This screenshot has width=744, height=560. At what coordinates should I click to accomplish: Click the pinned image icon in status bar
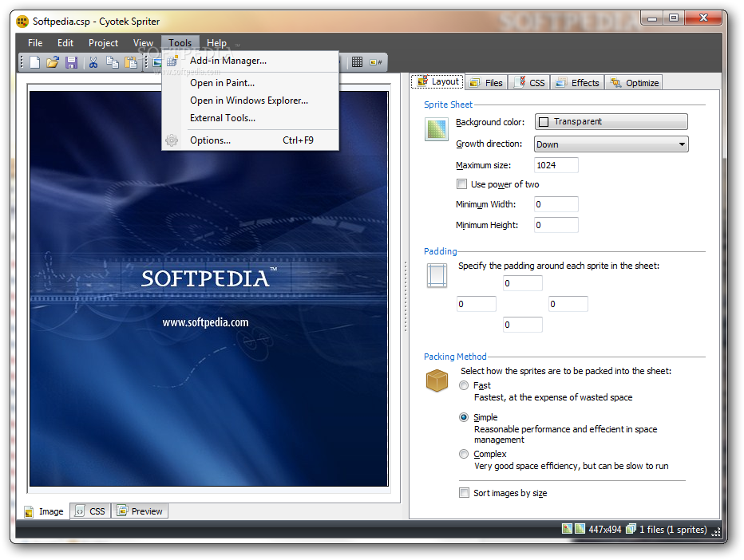click(567, 529)
